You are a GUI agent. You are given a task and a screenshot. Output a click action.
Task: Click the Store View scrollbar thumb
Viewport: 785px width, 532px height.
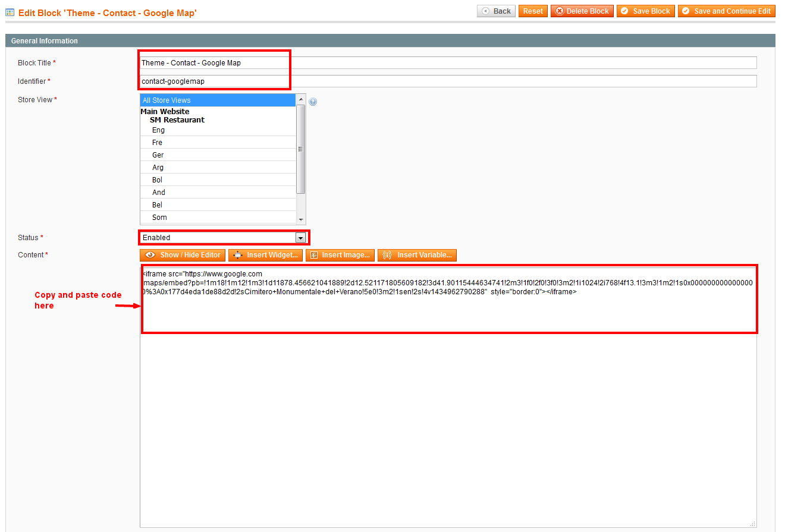(301, 149)
